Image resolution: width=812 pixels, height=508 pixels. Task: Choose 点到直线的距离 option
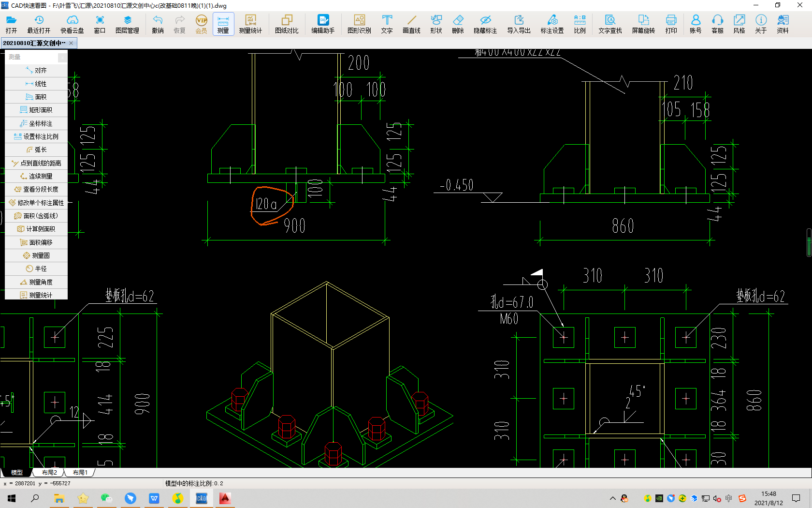point(36,163)
